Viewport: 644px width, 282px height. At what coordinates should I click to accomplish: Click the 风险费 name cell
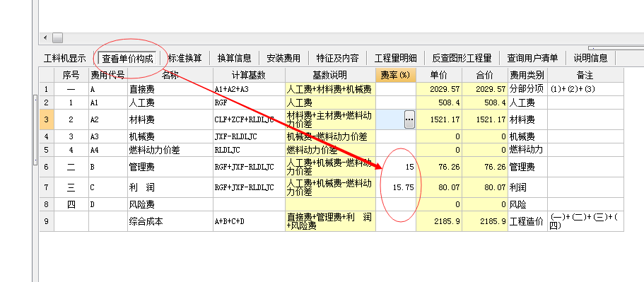coord(170,204)
